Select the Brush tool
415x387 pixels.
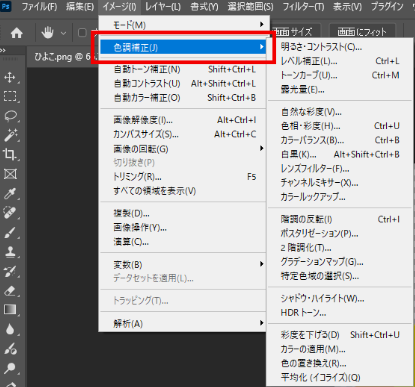pyautogui.click(x=10, y=232)
